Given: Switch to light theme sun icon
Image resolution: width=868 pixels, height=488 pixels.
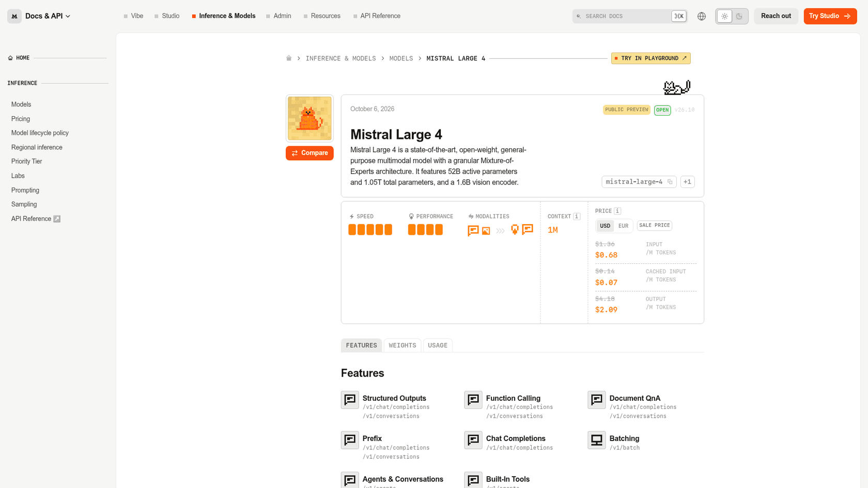Looking at the screenshot, I should pyautogui.click(x=724, y=16).
